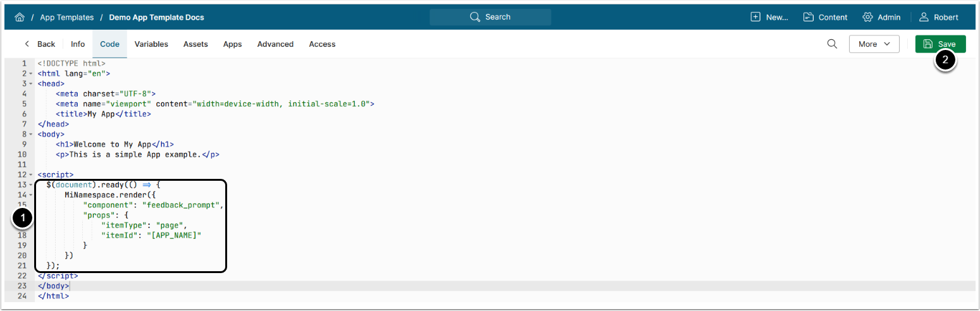Open the Assets tab
The width and height of the screenshot is (980, 311).
pos(195,44)
